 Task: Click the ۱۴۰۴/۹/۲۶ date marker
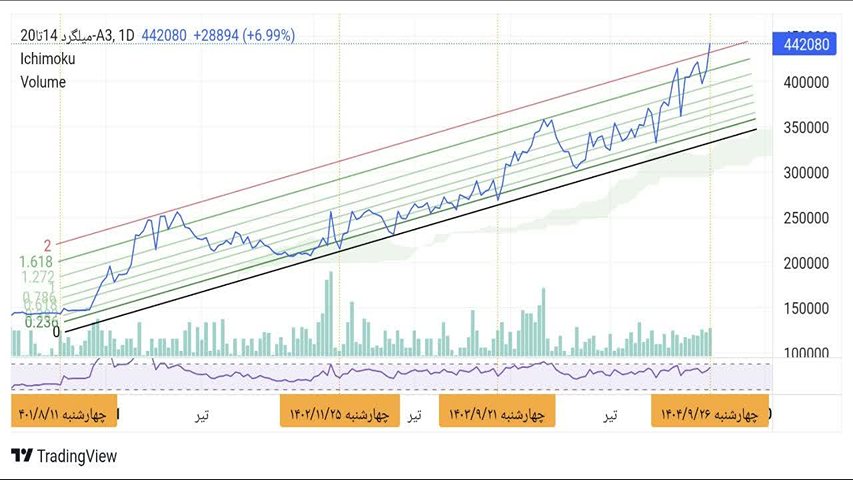click(x=711, y=413)
